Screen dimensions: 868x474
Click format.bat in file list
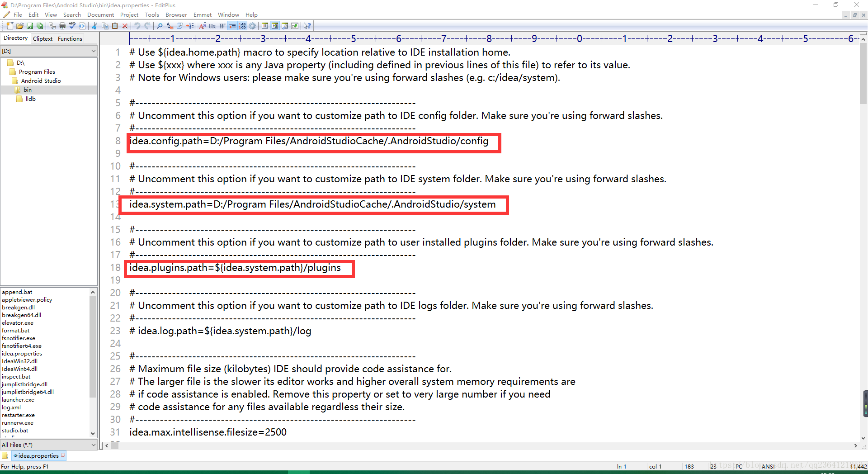(16, 331)
